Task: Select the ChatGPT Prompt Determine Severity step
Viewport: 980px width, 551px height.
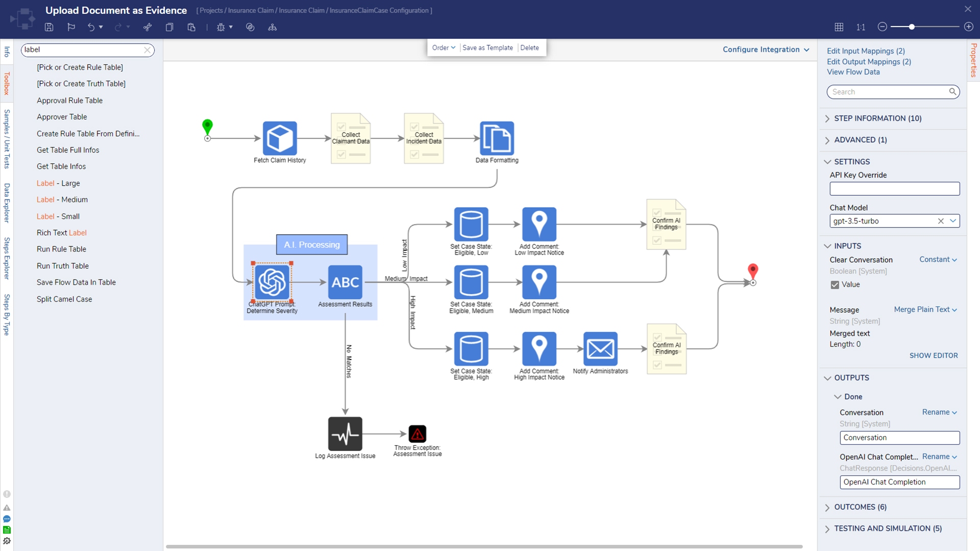Action: tap(272, 282)
